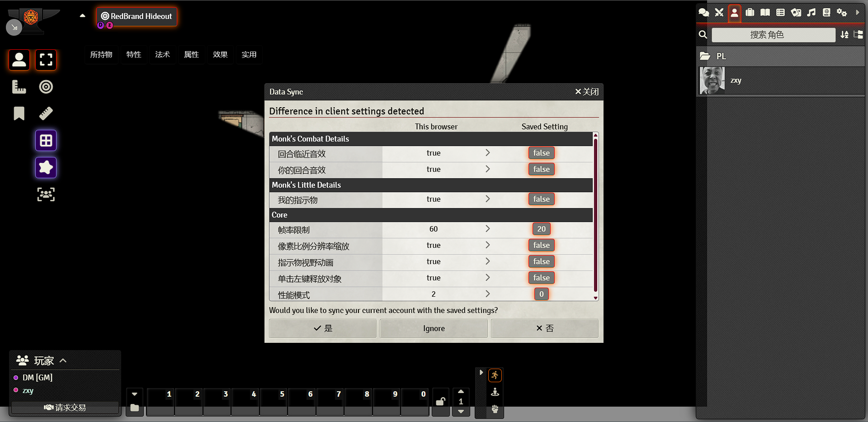The height and width of the screenshot is (422, 868).
Task: Activate the tiles layer grid icon in the left toolbar
Action: point(46,140)
